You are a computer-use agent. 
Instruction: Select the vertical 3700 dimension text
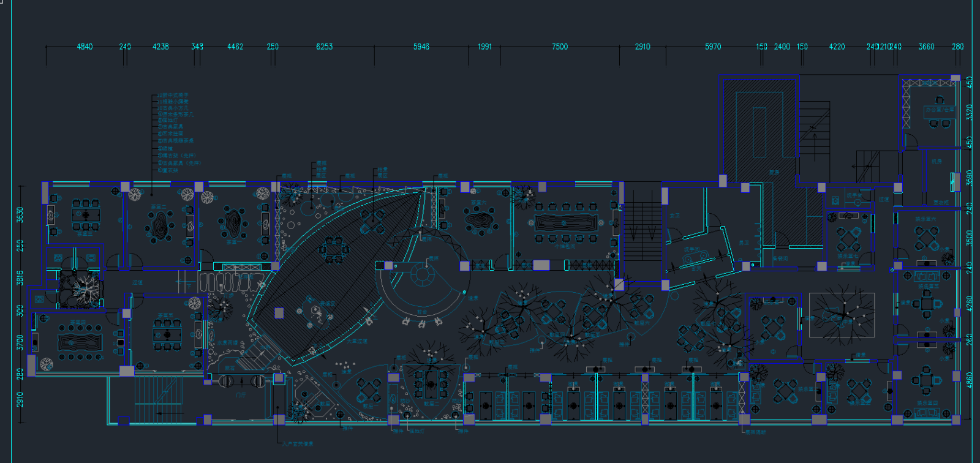(x=20, y=342)
